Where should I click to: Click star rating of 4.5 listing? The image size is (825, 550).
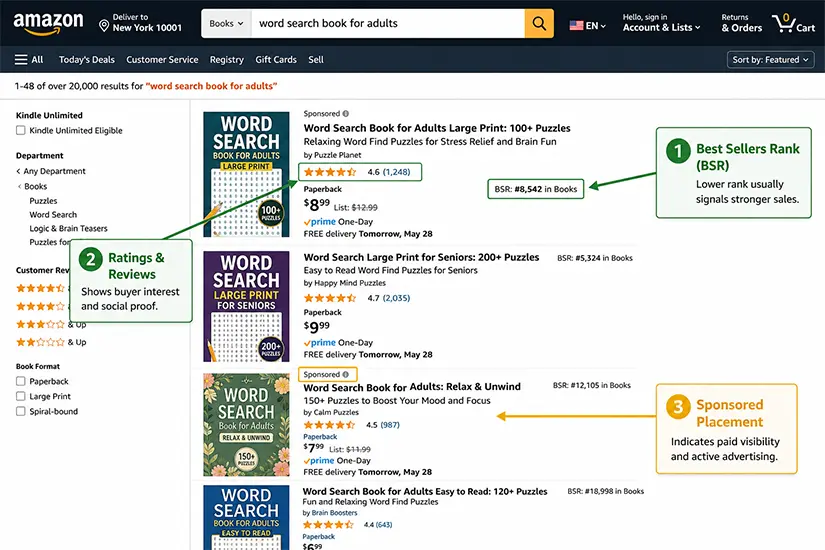[329, 425]
